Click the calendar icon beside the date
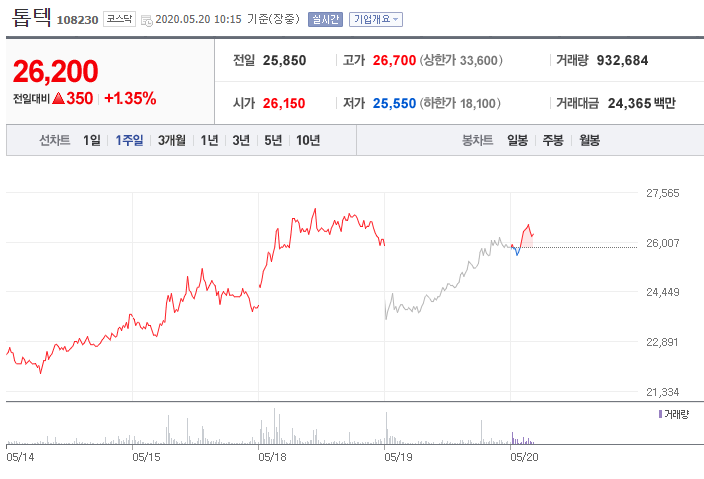Viewport: 704px width, 479px height. tap(146, 20)
